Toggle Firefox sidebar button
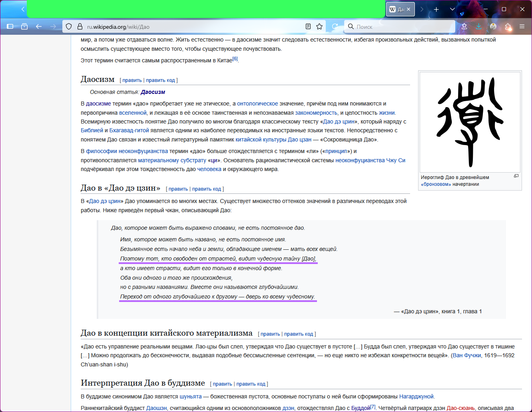The width and height of the screenshot is (532, 412). [x=10, y=26]
